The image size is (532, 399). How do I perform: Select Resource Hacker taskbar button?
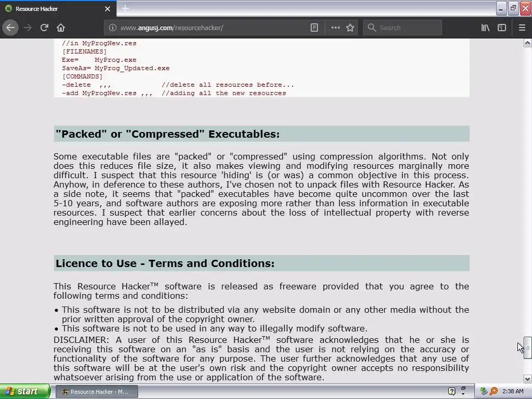[x=97, y=392]
